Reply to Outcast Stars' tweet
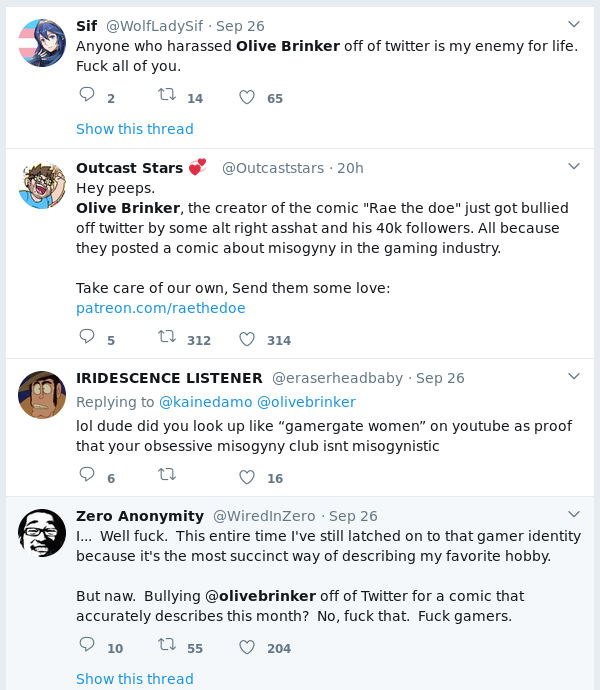Viewport: 600px width, 690px height. coord(87,338)
